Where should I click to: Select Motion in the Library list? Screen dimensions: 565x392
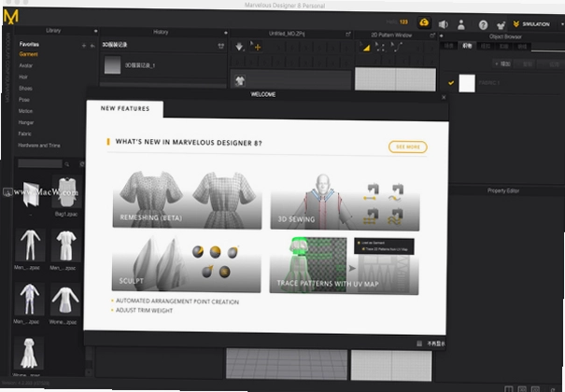pos(25,111)
